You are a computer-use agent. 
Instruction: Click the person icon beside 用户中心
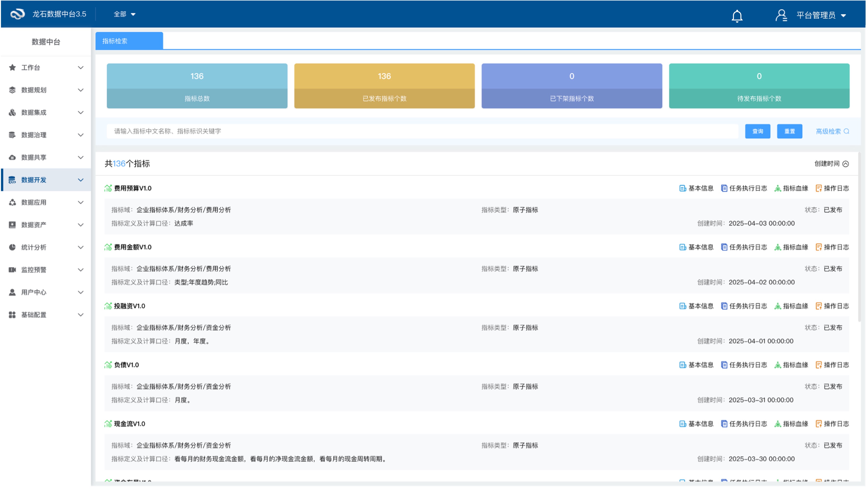pos(12,293)
